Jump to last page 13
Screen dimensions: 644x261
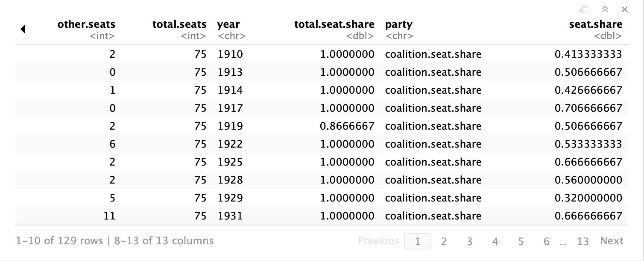583,241
